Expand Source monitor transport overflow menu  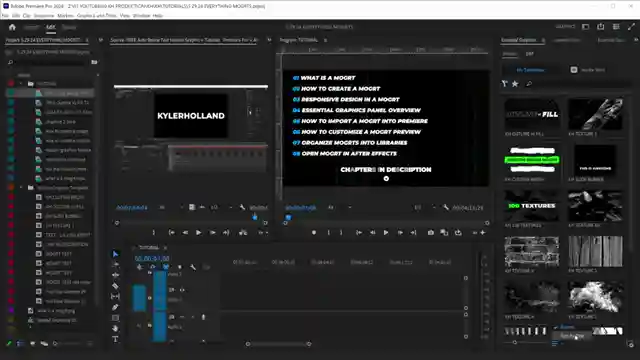pyautogui.click(x=261, y=233)
